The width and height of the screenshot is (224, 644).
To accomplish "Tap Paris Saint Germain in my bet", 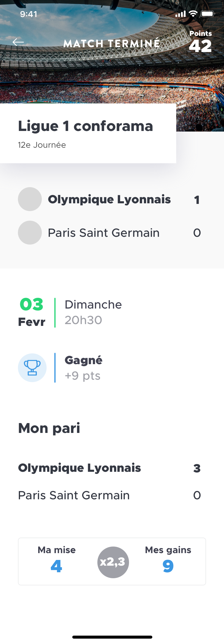I will (74, 495).
